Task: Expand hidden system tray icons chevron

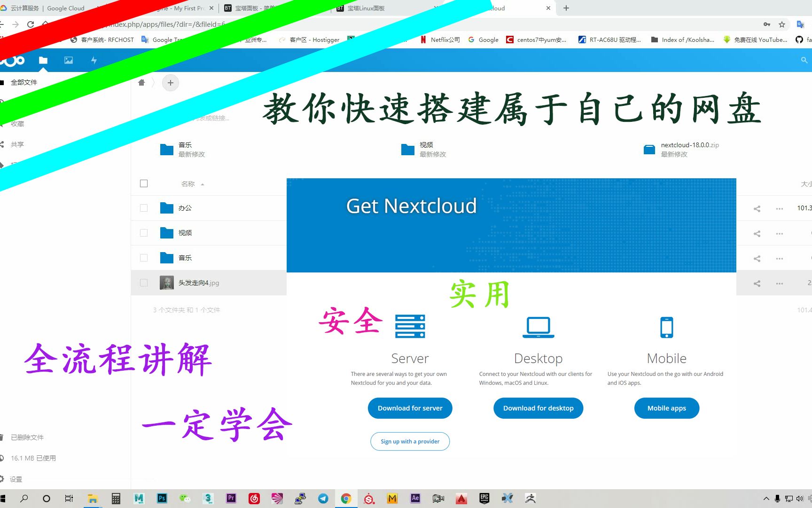Action: click(x=766, y=499)
